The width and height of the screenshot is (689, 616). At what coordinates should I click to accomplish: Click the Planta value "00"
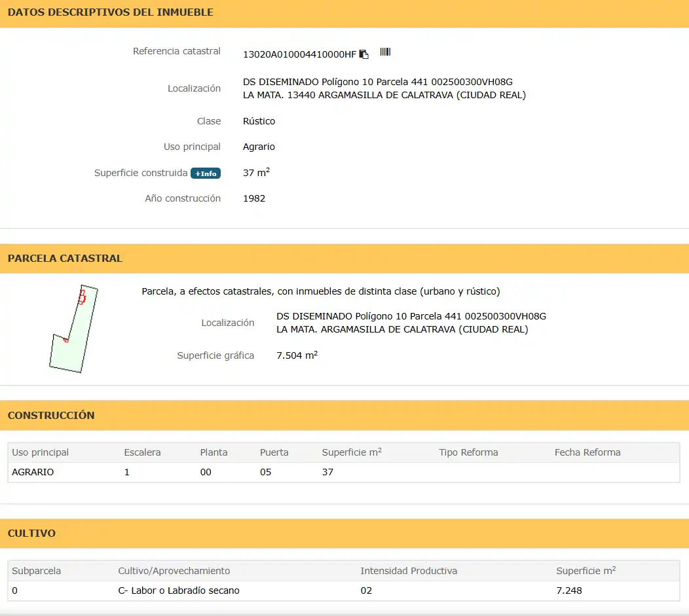tap(206, 472)
